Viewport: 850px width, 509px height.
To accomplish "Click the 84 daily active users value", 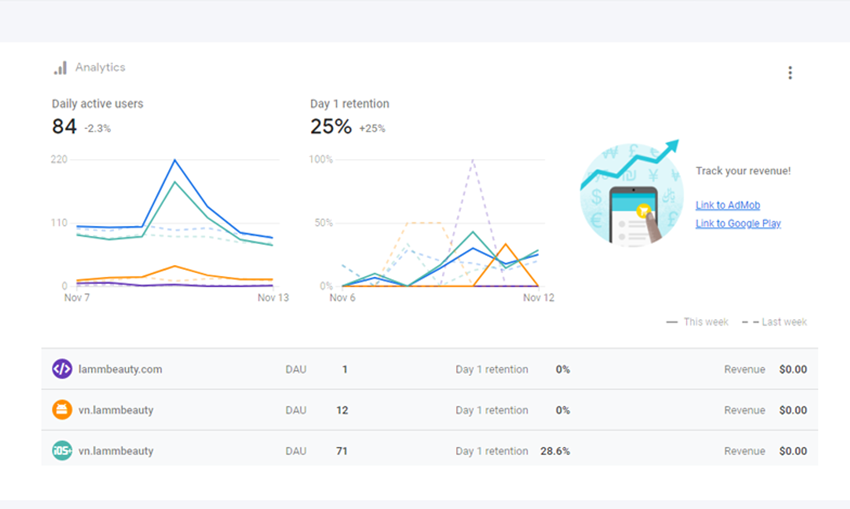I will tap(64, 126).
